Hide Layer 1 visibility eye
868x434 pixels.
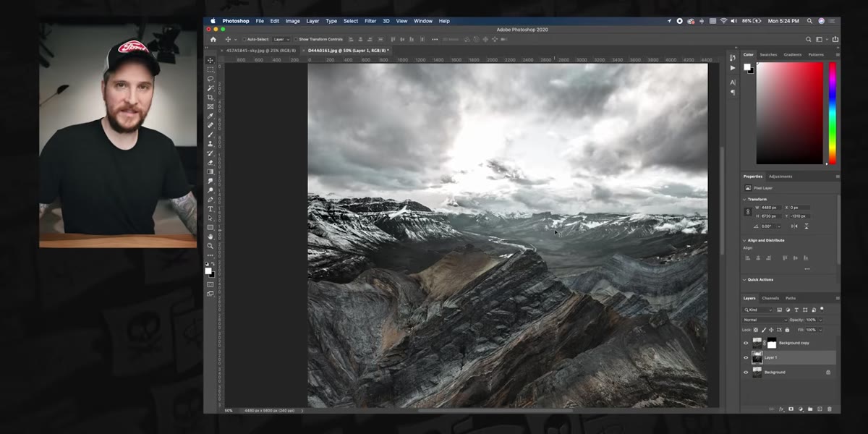tap(746, 357)
